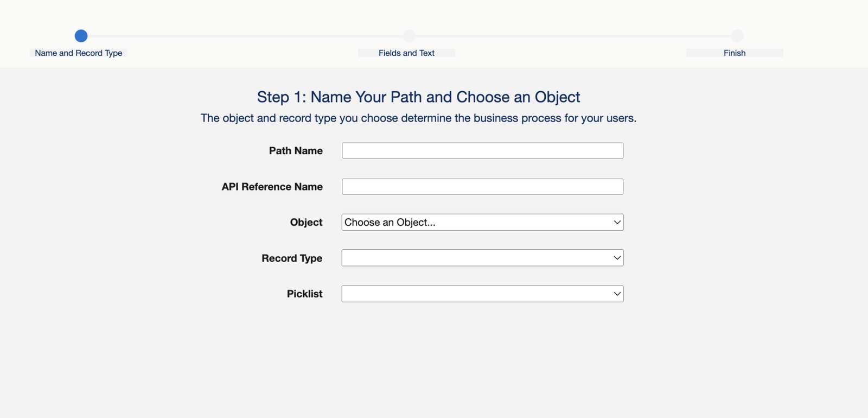Screen dimensions: 868x418
Task: Click the Fields and Text step circle
Action: [409, 36]
